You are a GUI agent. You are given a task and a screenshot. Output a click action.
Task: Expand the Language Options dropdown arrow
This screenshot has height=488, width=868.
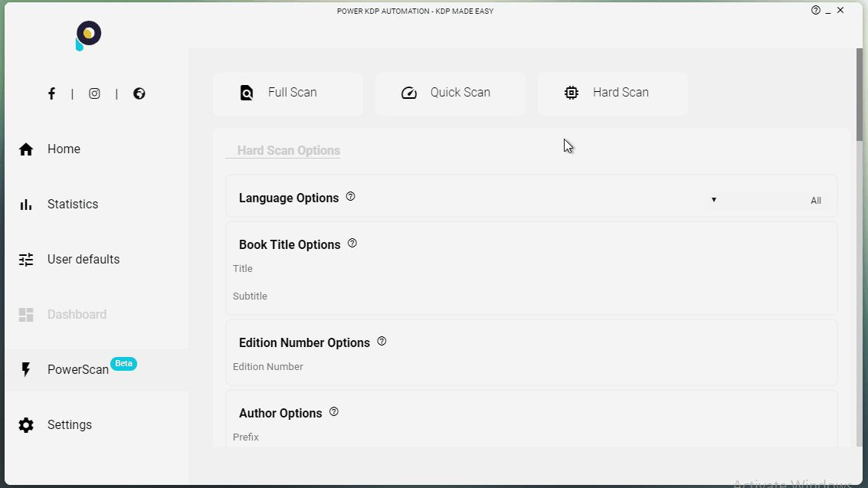[713, 200]
